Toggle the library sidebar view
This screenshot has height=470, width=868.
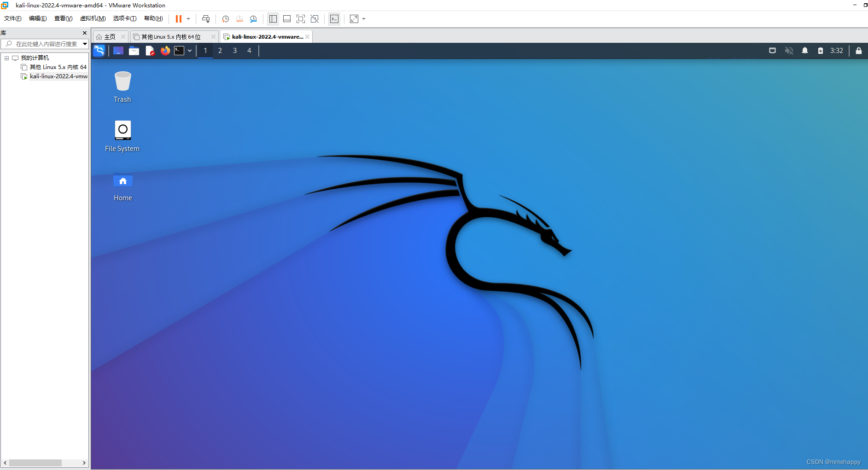(273, 19)
